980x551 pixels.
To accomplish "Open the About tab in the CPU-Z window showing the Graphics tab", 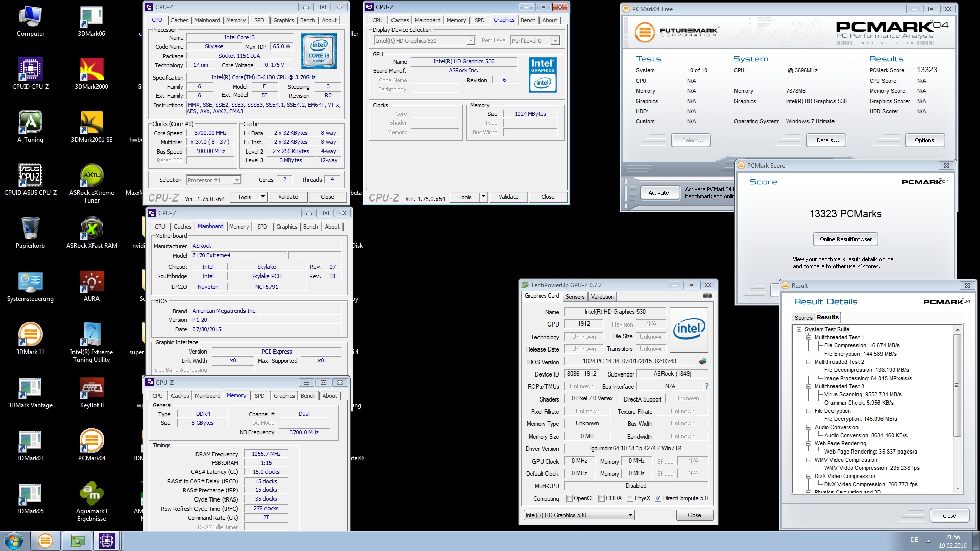I will (550, 20).
